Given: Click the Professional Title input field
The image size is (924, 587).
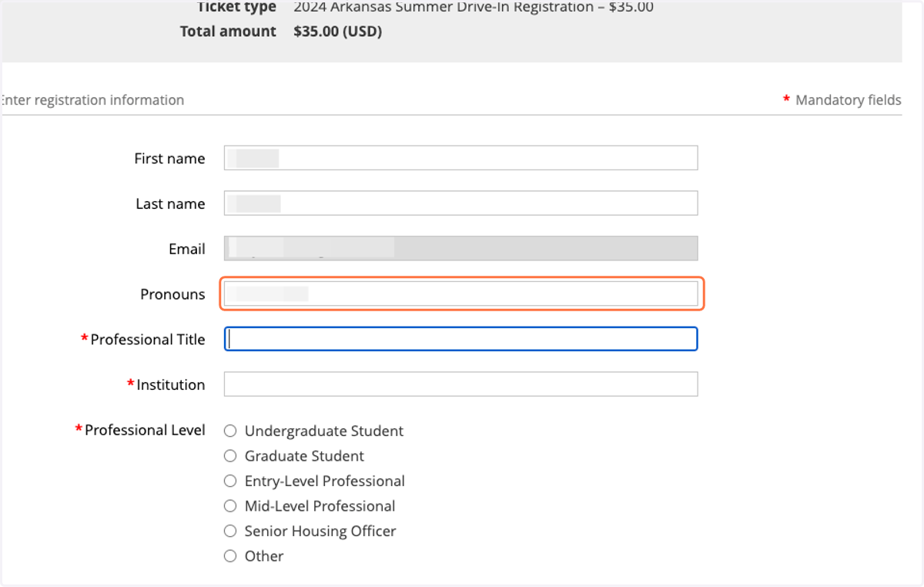Looking at the screenshot, I should [x=460, y=339].
